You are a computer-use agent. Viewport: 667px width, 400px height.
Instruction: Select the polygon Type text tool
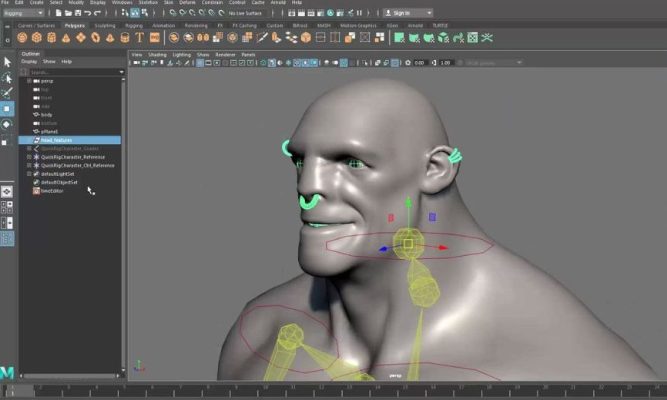pyautogui.click(x=140, y=37)
